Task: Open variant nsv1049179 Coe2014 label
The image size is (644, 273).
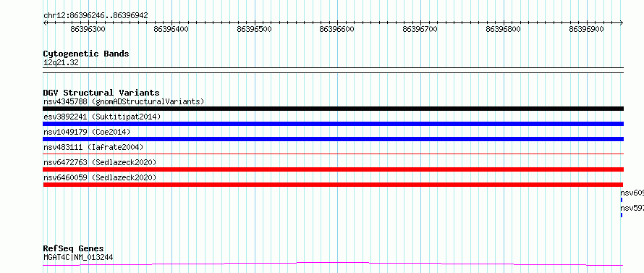Action: [87, 132]
